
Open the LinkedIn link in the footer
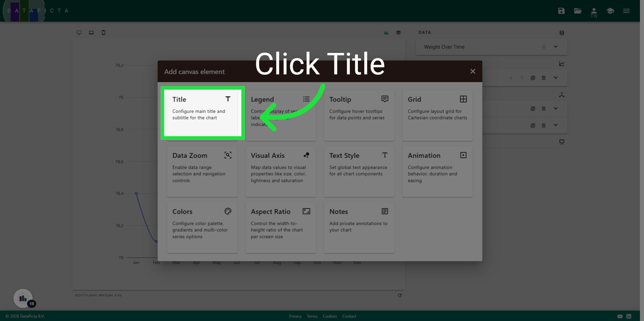point(629,316)
